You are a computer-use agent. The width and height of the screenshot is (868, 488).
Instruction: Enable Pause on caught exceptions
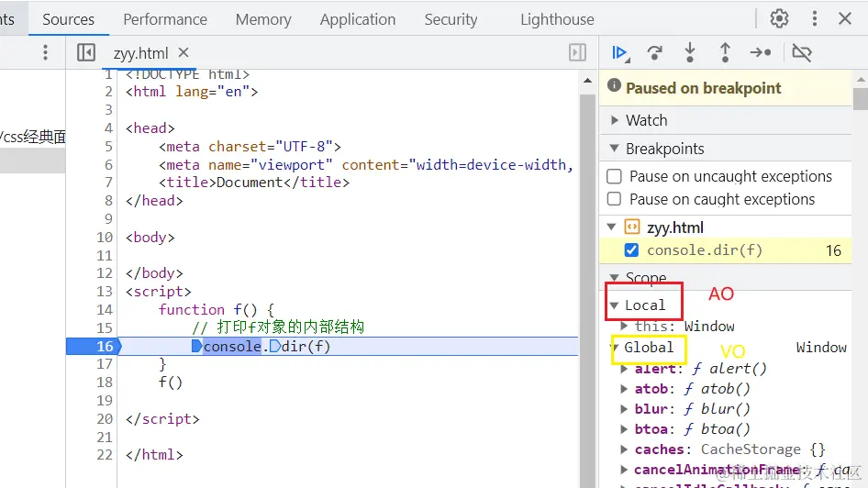[614, 199]
